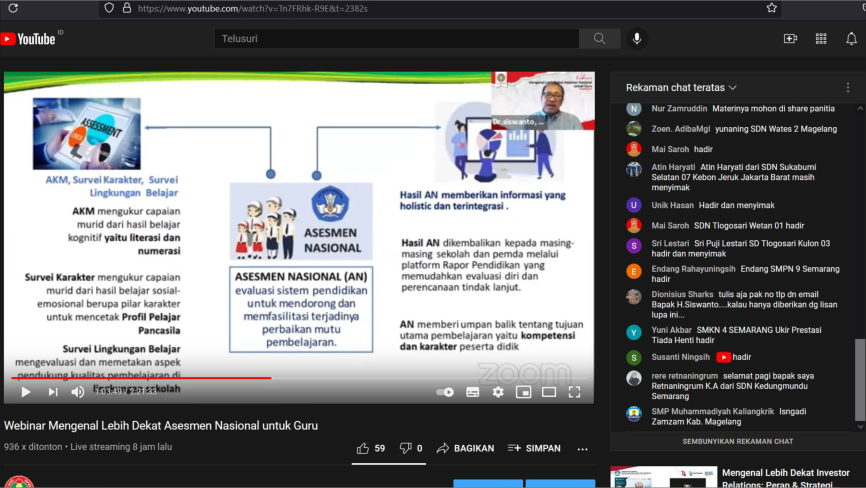This screenshot has height=488, width=866.
Task: Toggle the autoplay switch
Action: point(445,392)
